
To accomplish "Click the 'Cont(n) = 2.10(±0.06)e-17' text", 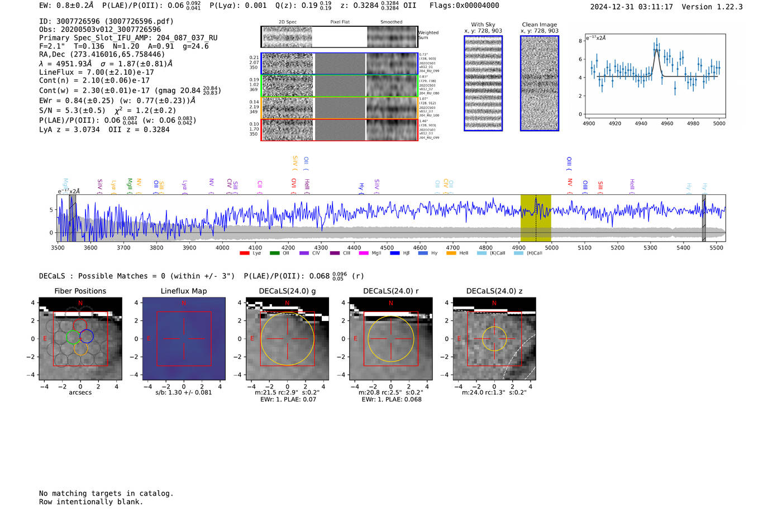I will click(94, 80).
